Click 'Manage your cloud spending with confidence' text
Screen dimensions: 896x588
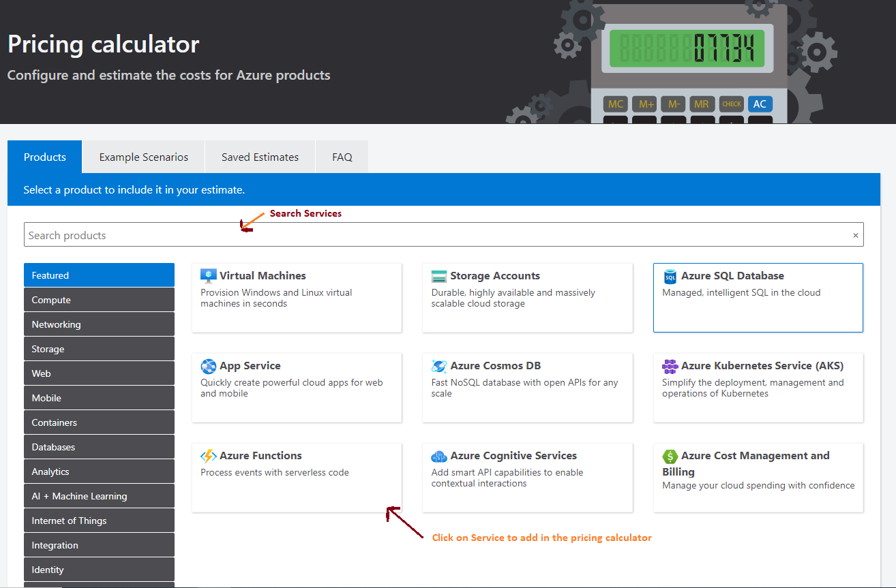pos(758,485)
